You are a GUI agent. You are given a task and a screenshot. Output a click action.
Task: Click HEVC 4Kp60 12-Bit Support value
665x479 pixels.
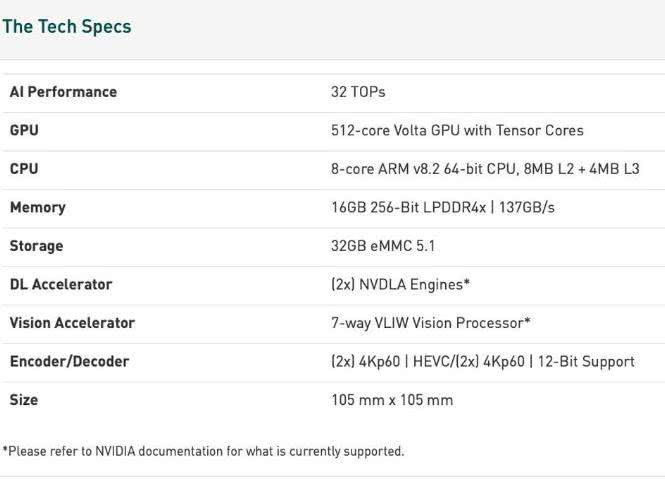pyautogui.click(x=483, y=361)
